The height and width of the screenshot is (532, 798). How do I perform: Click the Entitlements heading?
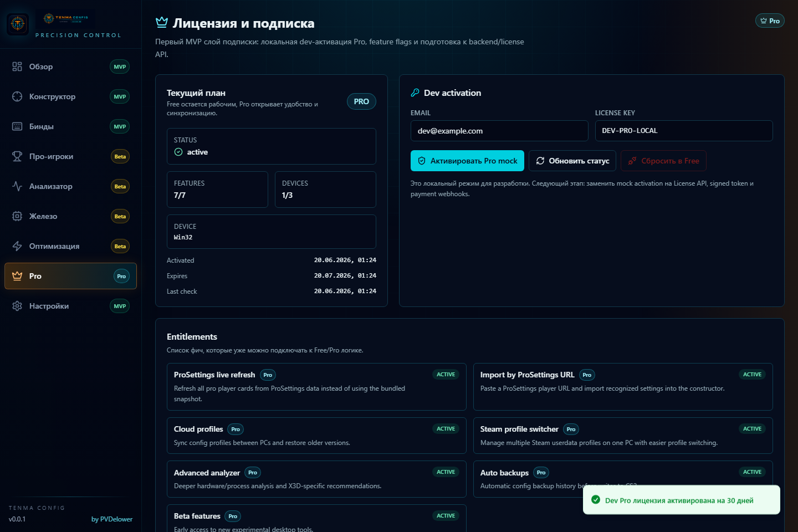192,337
